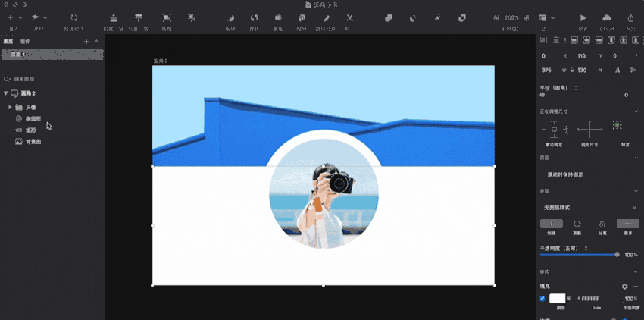Viewport: 644px width, 320px height.
Task: Select the Scissors tool
Action: point(349,17)
